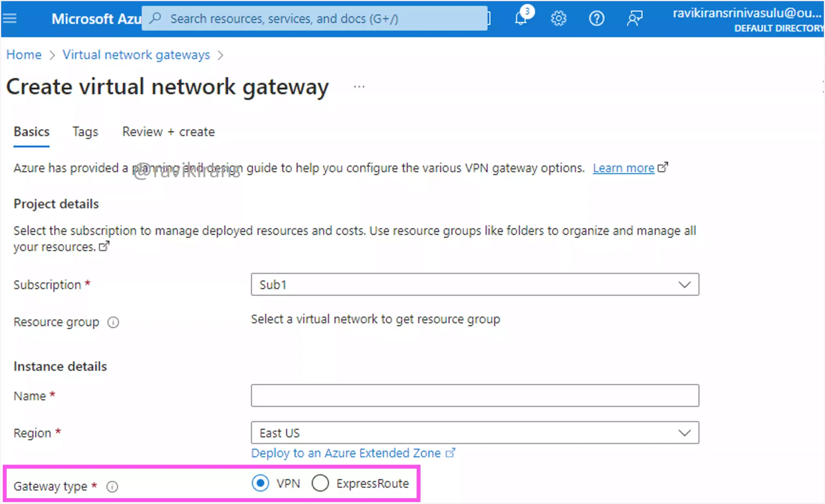The height and width of the screenshot is (504, 825).
Task: Click the Resource group field label
Action: pyautogui.click(x=56, y=322)
